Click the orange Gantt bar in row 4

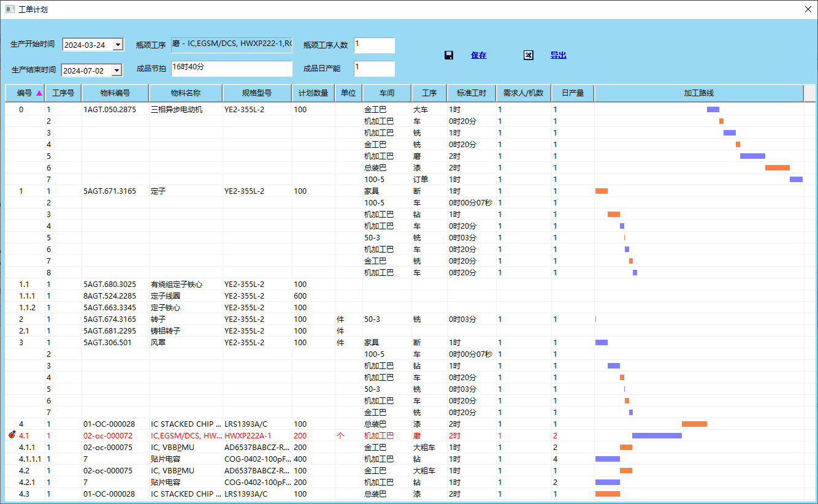(x=694, y=424)
